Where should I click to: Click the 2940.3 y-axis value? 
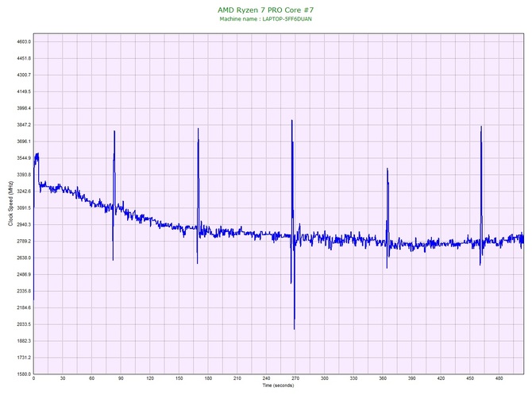pyautogui.click(x=24, y=225)
